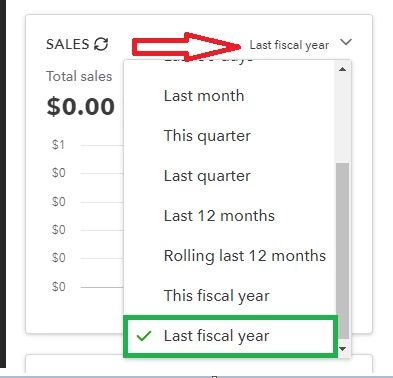Click the scrollbar up arrow in the dropdown
393x378 pixels.
342,69
